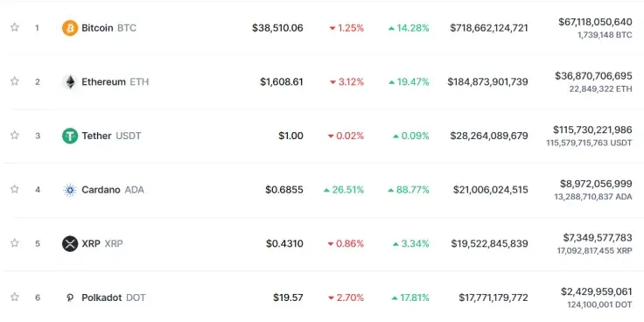Image resolution: width=644 pixels, height=322 pixels.
Task: Open the Ethereum ETH coin page
Action: pos(115,82)
